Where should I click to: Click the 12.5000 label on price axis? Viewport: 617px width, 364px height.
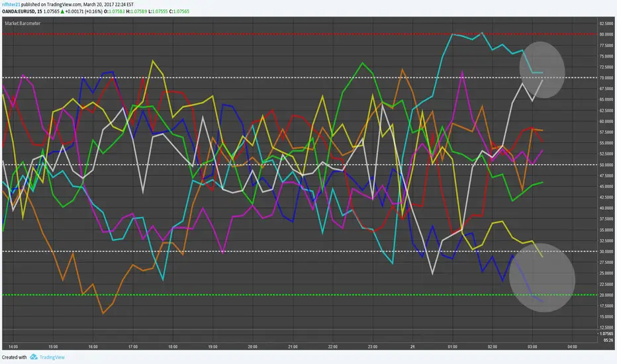click(x=606, y=328)
